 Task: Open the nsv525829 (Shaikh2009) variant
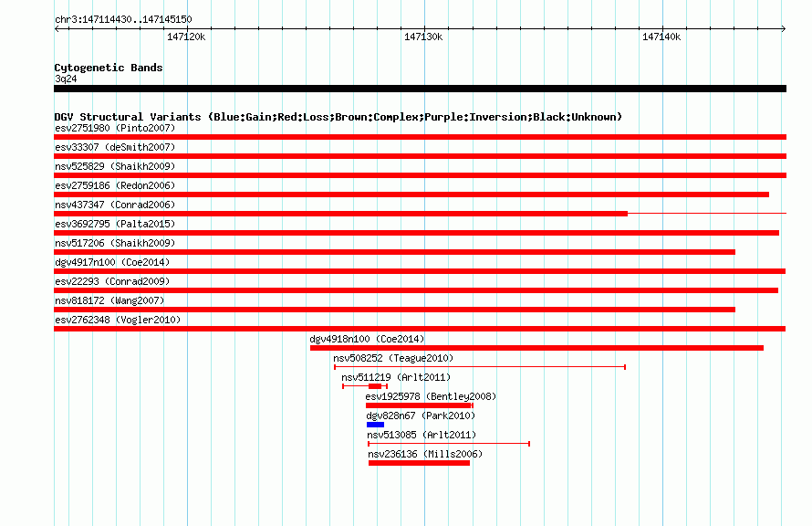point(420,175)
